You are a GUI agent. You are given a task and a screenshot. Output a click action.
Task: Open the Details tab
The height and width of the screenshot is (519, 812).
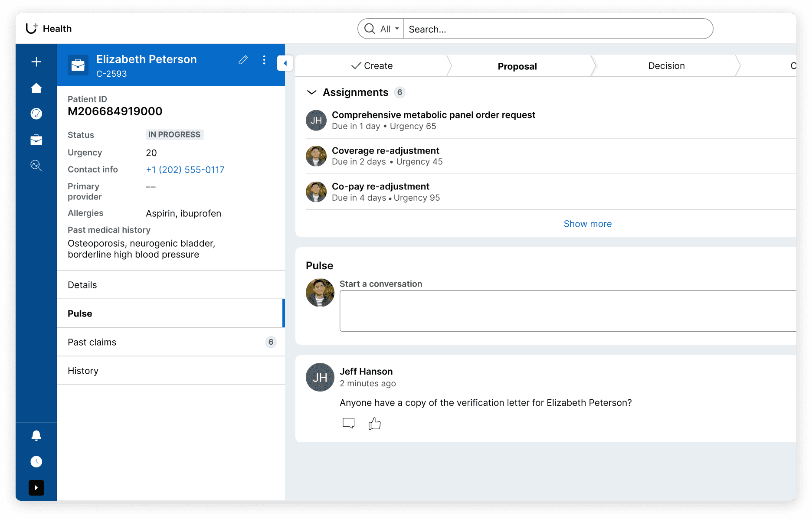pyautogui.click(x=171, y=285)
